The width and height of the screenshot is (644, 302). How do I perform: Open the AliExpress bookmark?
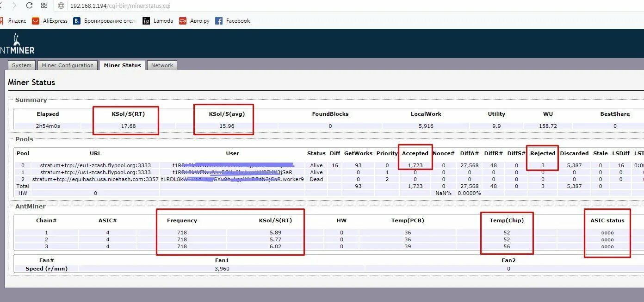coord(55,21)
